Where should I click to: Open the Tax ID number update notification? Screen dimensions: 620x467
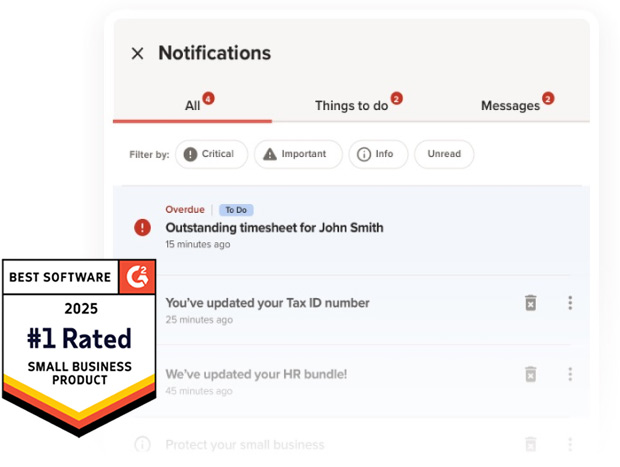[267, 303]
